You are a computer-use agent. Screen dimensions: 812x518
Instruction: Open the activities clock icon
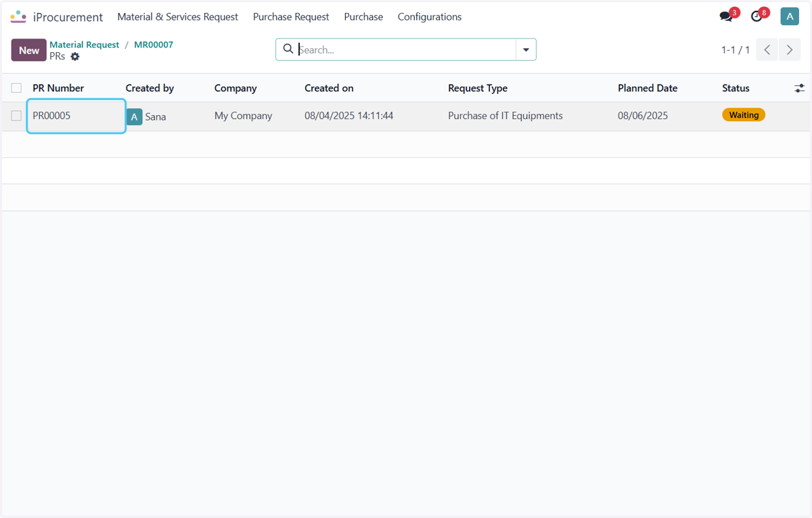click(x=757, y=17)
